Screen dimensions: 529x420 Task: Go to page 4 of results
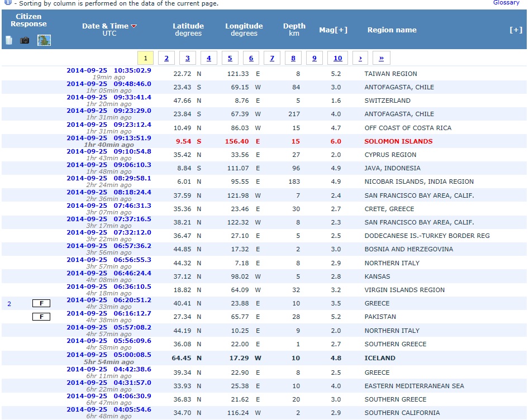209,58
